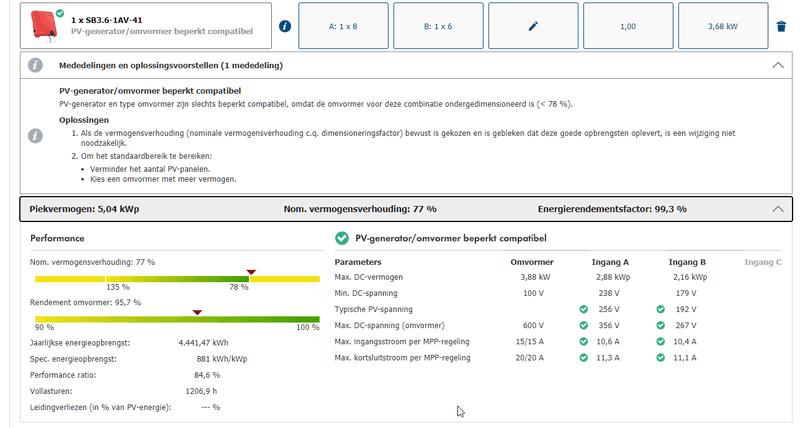Click the Kies een omvormer met meer vermogen text
The height and width of the screenshot is (428, 800).
click(163, 180)
